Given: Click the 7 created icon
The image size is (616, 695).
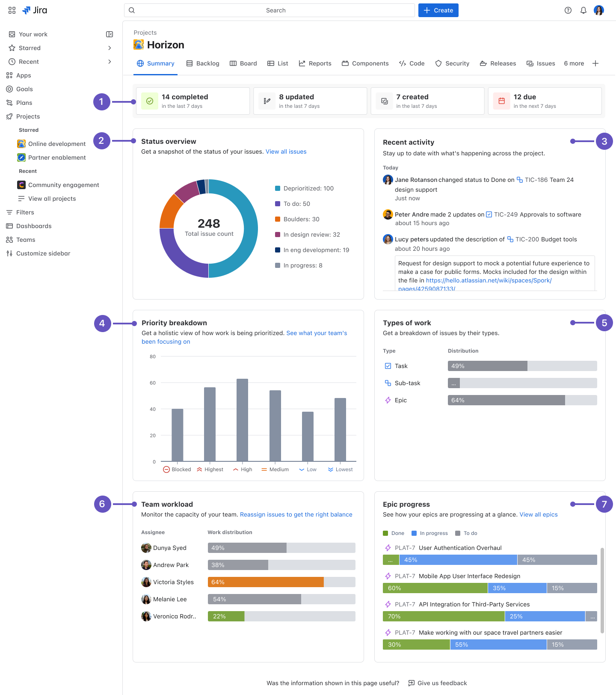Looking at the screenshot, I should pos(384,101).
